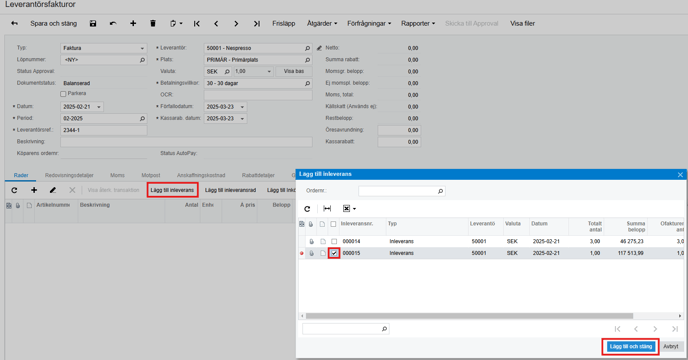The width and height of the screenshot is (688, 360).
Task: Save the invoice with the floppy disk icon
Action: [93, 23]
